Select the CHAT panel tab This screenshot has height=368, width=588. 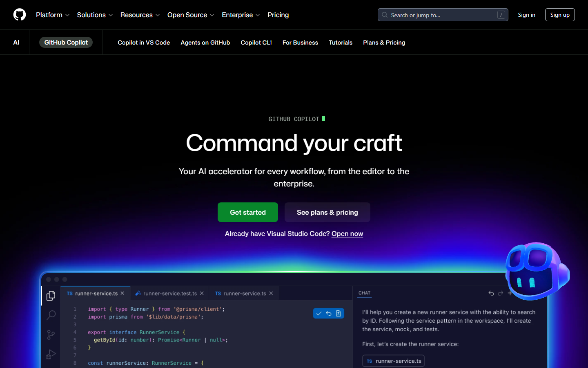[x=364, y=293]
